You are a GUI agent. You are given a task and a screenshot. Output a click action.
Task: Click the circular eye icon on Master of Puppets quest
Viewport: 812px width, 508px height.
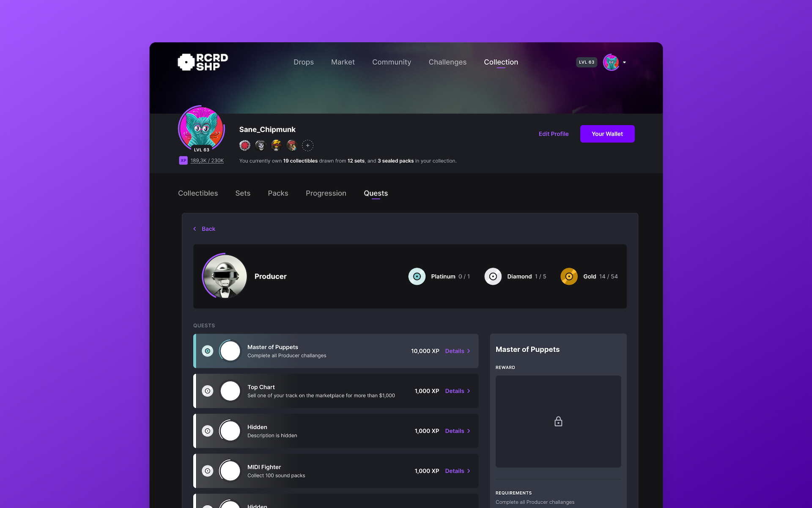[207, 351]
